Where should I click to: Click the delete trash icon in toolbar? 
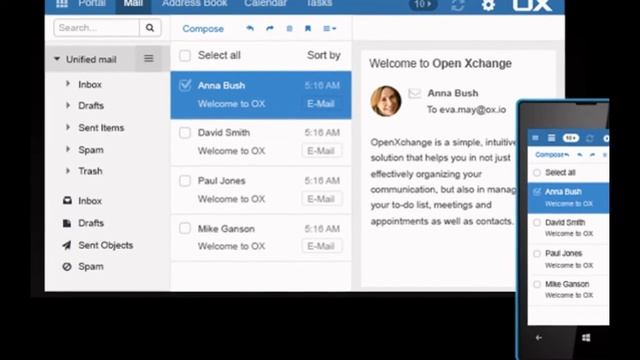(x=289, y=29)
